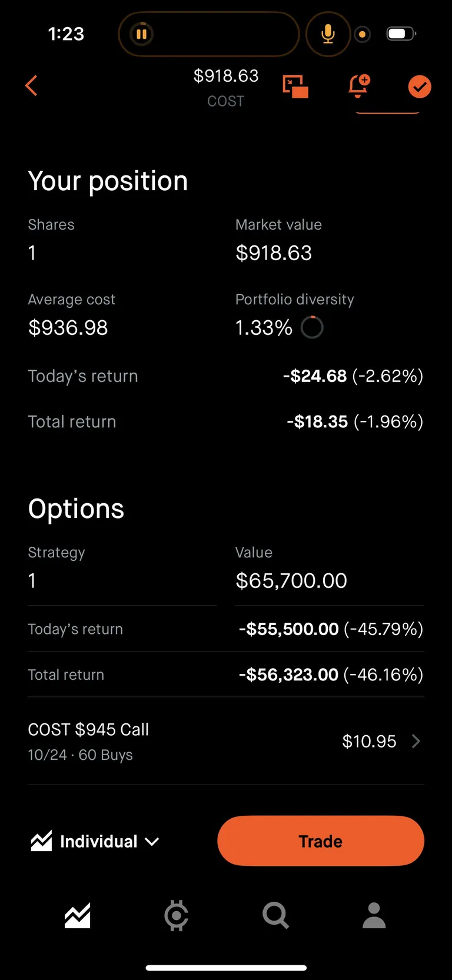Tap the orange back arrow
The width and height of the screenshot is (452, 980).
point(32,86)
